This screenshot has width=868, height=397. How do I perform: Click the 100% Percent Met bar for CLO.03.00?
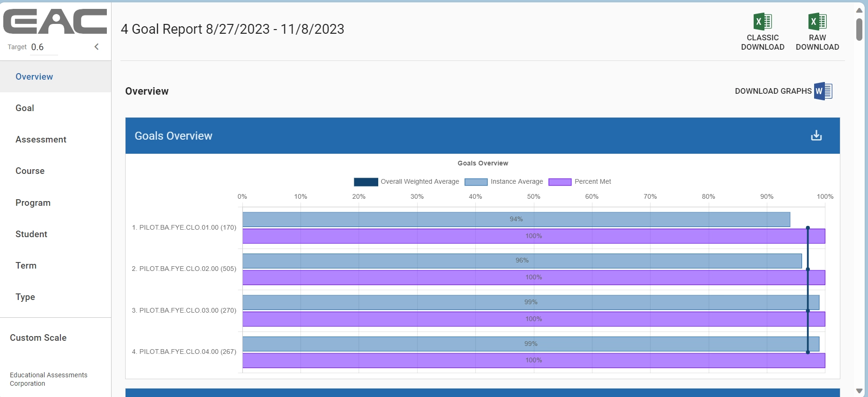pyautogui.click(x=534, y=319)
